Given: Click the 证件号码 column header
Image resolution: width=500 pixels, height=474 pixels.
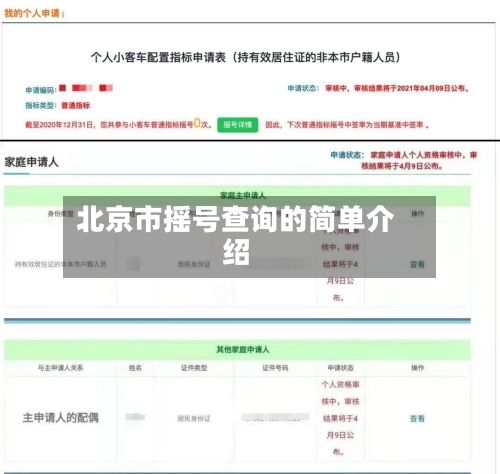Looking at the screenshot, I should coord(275,368).
